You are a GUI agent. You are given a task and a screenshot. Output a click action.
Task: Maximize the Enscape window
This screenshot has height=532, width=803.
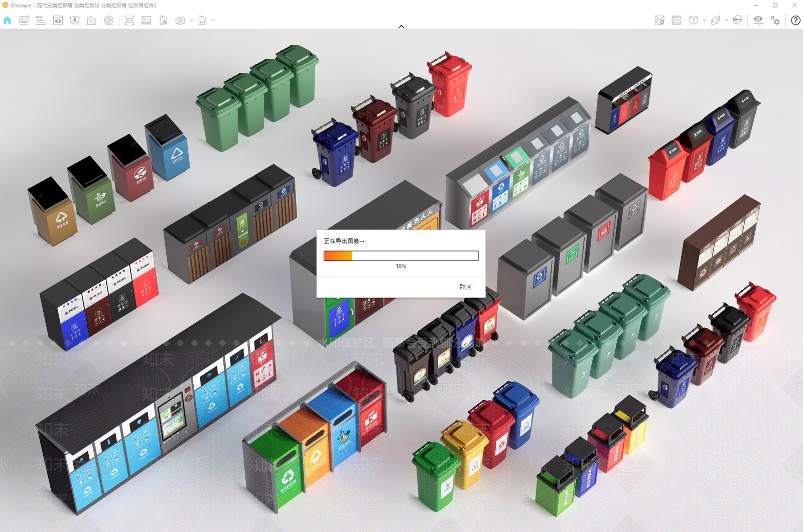click(x=775, y=5)
